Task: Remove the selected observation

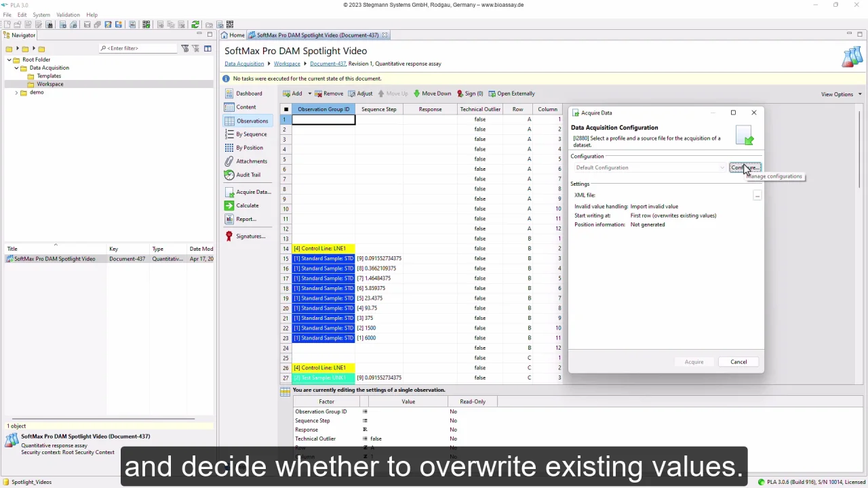Action: pos(329,94)
